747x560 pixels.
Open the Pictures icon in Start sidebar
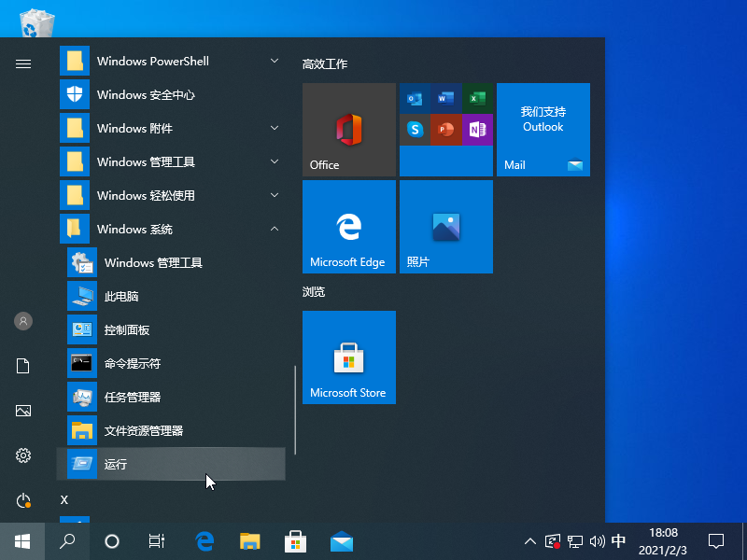23,411
